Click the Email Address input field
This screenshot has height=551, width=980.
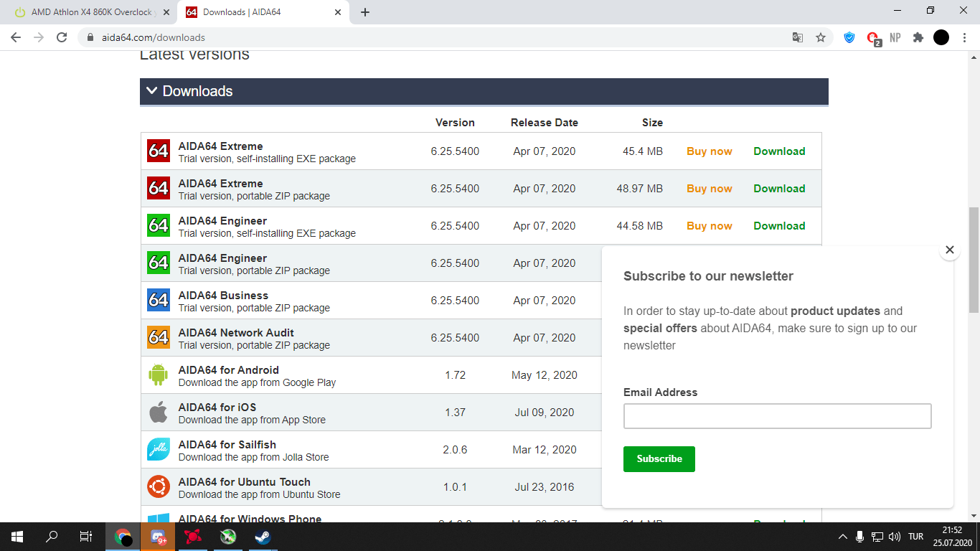click(778, 416)
